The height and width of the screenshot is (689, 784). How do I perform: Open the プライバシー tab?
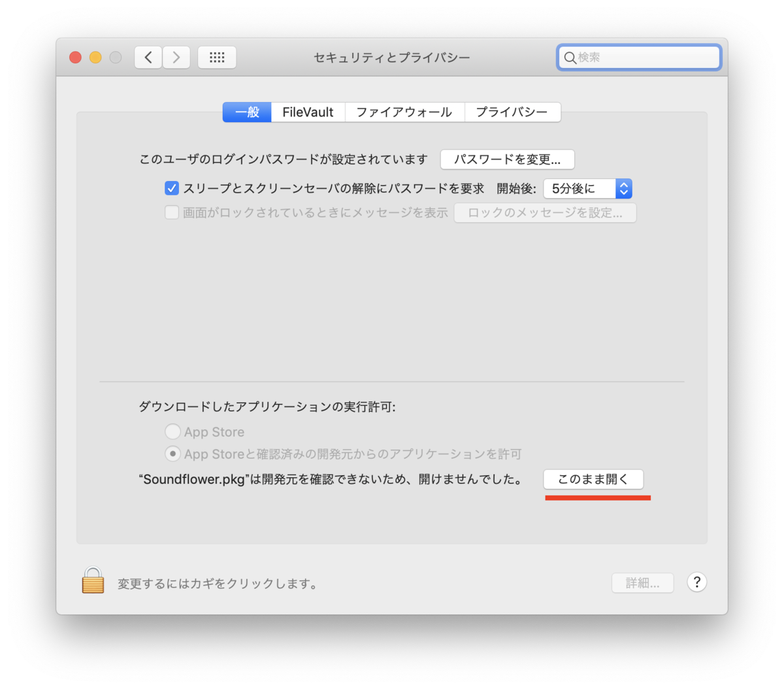(x=512, y=112)
